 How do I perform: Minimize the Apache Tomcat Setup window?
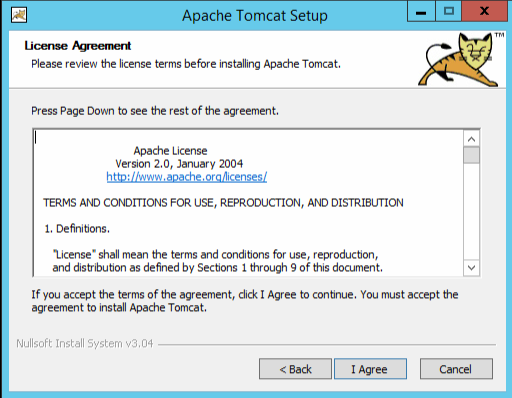click(x=421, y=11)
